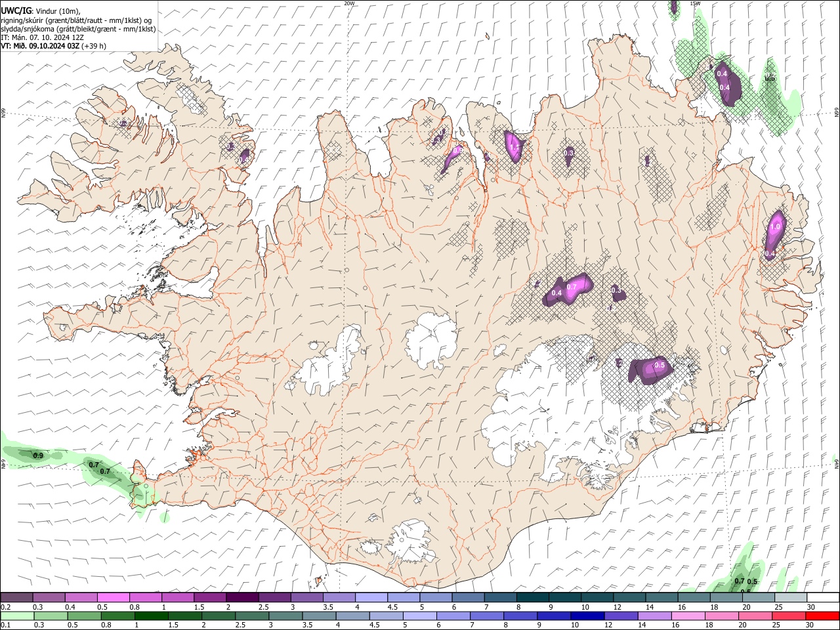The image size is (840, 630).
Task: Select the bright red swatch labeled 30 in lower legend
Action: click(822, 616)
